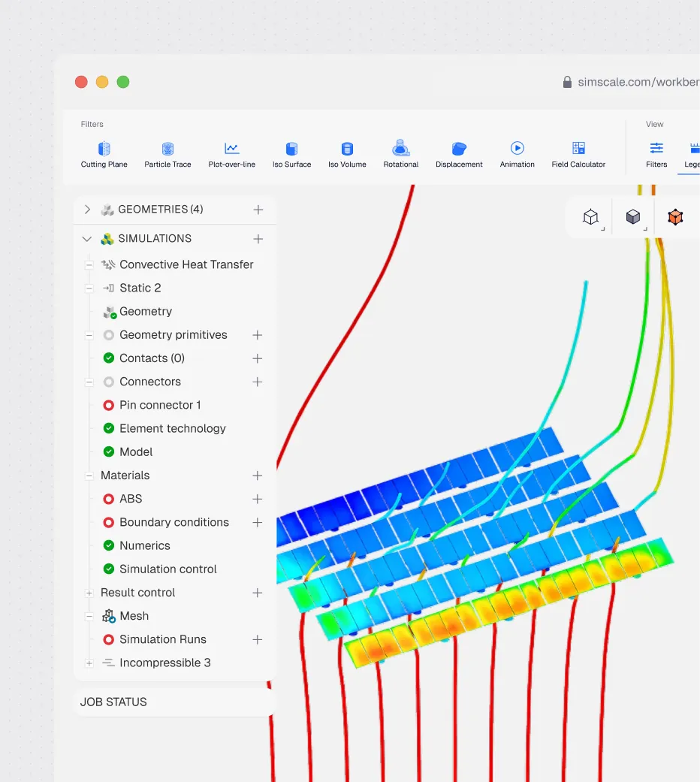Screen dimensions: 700x782
Task: Open the Particle Trace filter
Action: (167, 155)
